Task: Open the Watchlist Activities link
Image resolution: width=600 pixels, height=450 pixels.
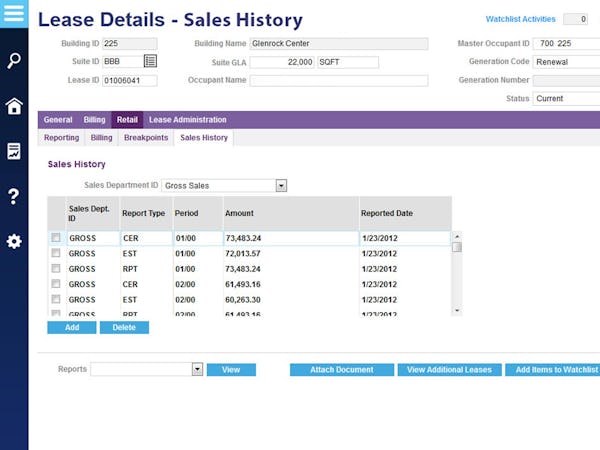Action: (x=521, y=19)
